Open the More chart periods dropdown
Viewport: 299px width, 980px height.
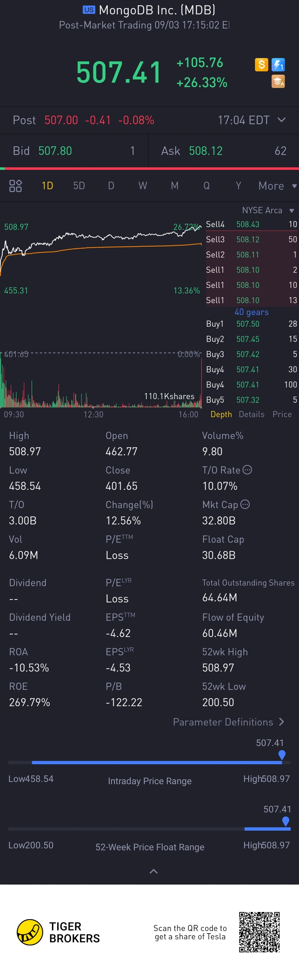click(x=278, y=186)
